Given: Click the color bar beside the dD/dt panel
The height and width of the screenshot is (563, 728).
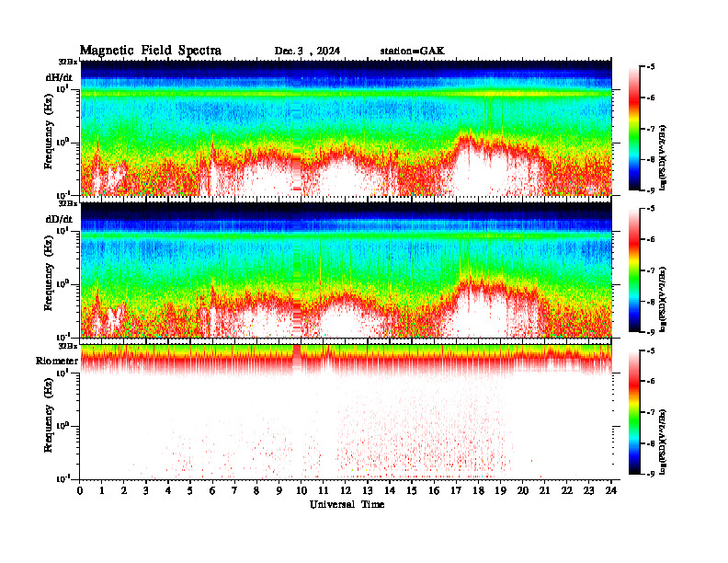Looking at the screenshot, I should click(634, 270).
